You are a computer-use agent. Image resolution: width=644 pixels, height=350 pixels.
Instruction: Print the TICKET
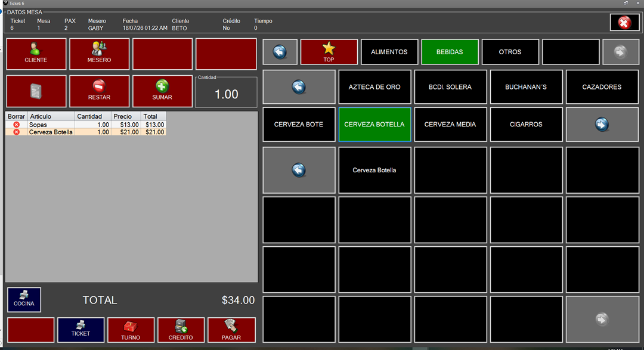coord(80,330)
